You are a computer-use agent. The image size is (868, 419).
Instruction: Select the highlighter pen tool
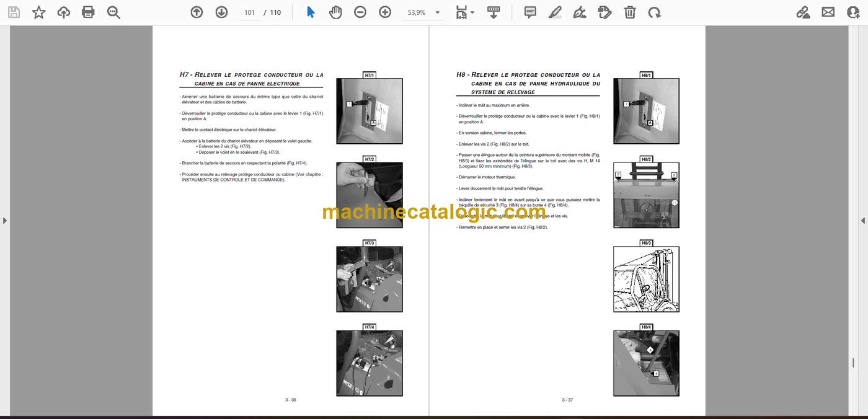click(x=555, y=12)
